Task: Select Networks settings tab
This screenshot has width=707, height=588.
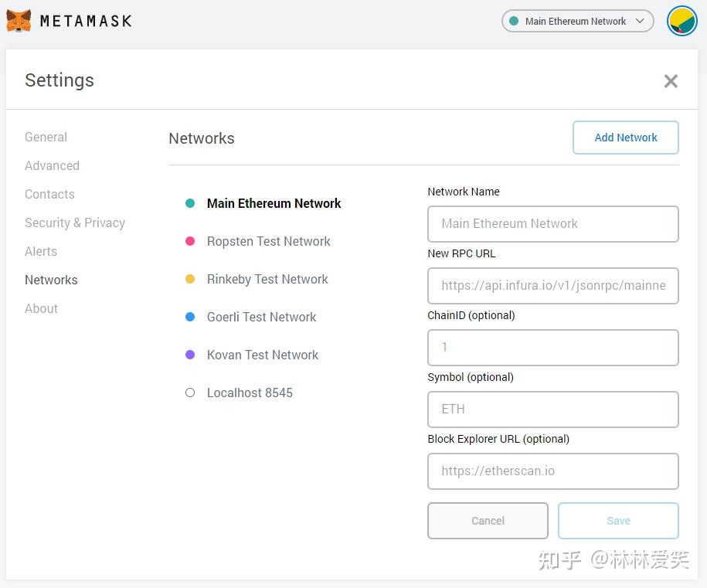Action: point(51,280)
